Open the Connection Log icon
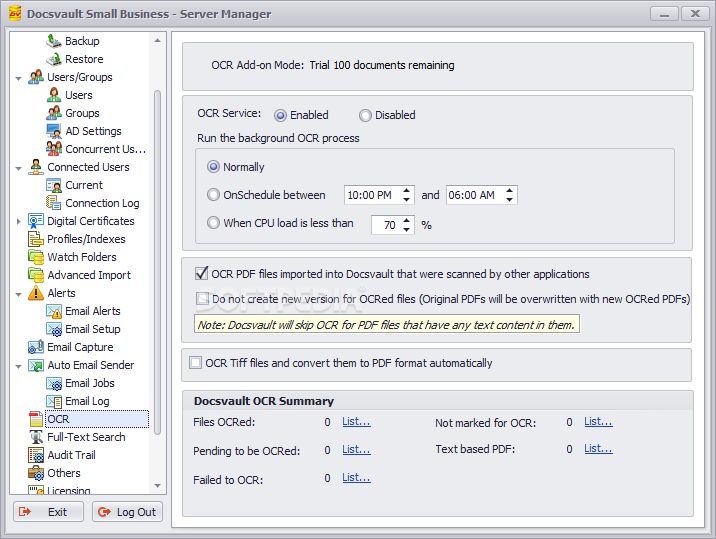This screenshot has width=716, height=539. click(x=54, y=203)
